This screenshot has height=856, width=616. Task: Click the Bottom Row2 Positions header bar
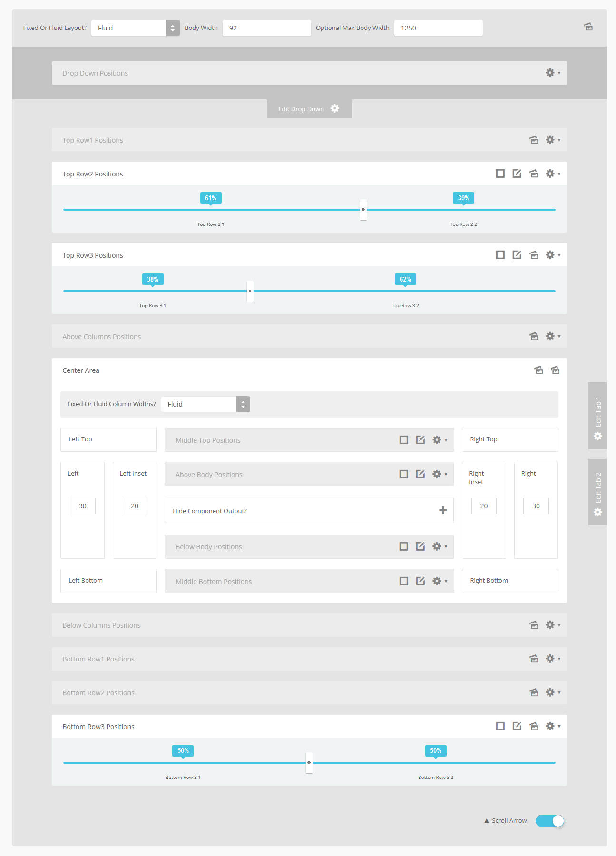(309, 692)
